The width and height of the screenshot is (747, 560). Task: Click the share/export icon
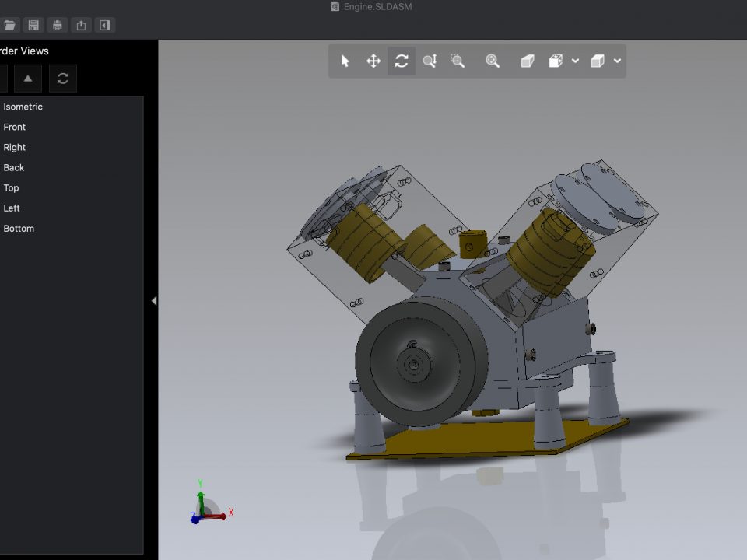(x=81, y=25)
